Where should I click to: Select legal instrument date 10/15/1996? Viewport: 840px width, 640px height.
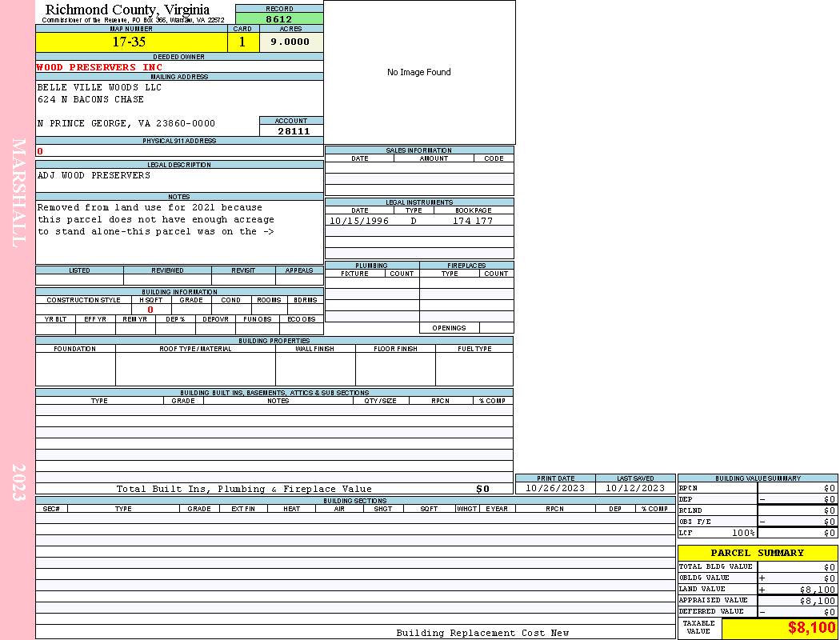coord(359,221)
